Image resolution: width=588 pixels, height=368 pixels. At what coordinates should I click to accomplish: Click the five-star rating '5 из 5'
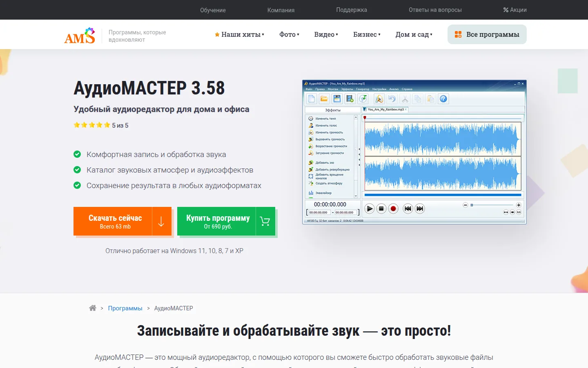pos(101,125)
